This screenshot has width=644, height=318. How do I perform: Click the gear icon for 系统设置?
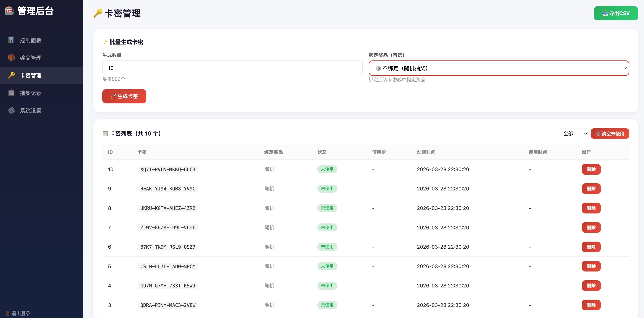click(11, 110)
